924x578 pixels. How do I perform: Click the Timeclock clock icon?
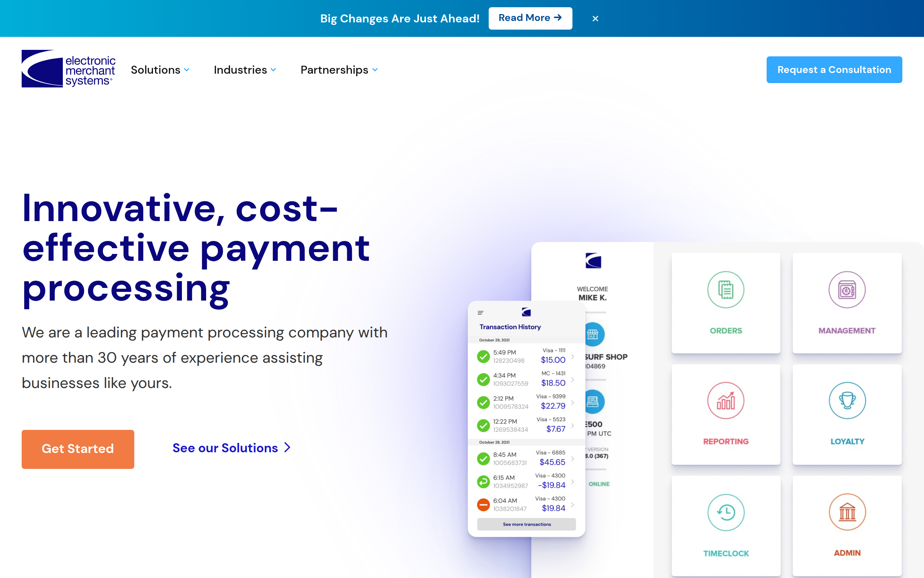click(x=725, y=512)
